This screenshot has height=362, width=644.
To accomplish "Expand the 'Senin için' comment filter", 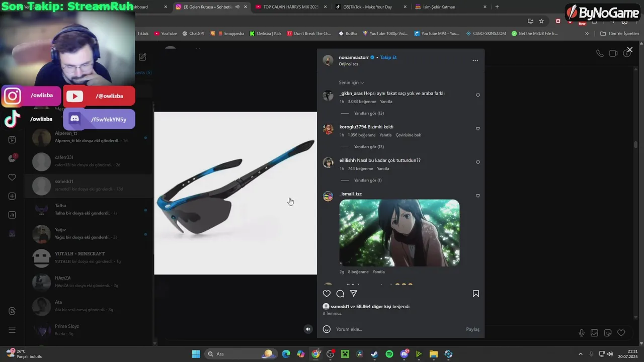I will [x=351, y=82].
